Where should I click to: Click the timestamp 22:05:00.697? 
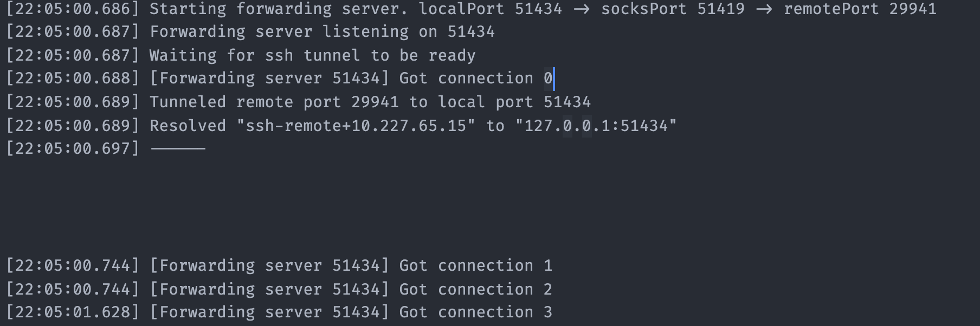73,148
